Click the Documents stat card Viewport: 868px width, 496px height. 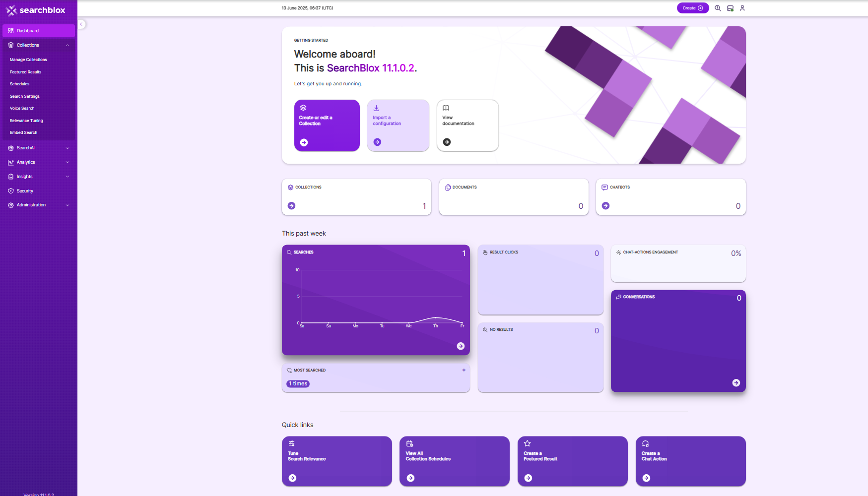click(514, 197)
